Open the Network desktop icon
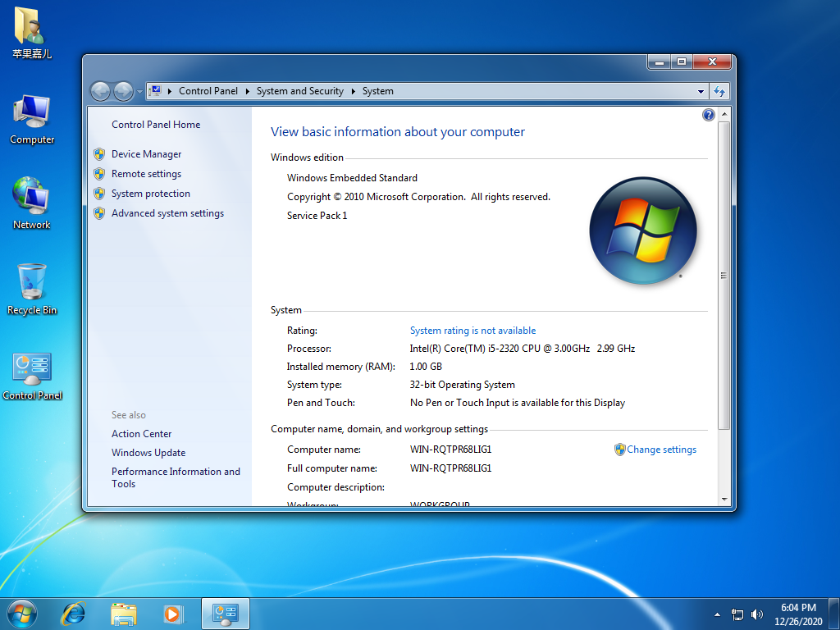This screenshot has height=630, width=840. pyautogui.click(x=31, y=201)
